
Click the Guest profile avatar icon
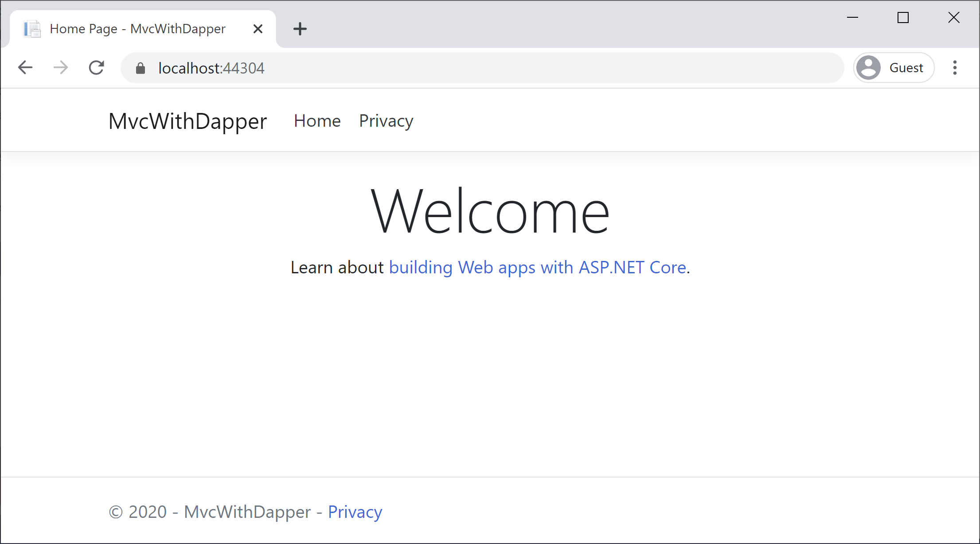pos(868,68)
